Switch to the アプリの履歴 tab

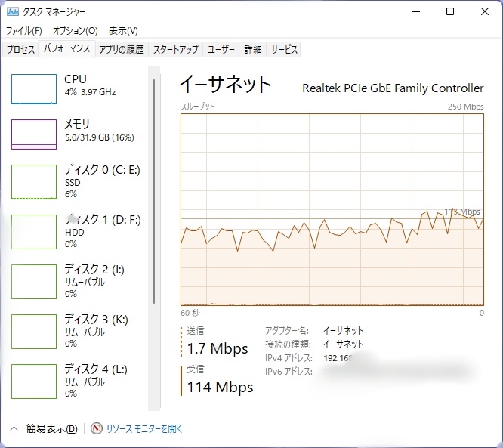click(121, 50)
